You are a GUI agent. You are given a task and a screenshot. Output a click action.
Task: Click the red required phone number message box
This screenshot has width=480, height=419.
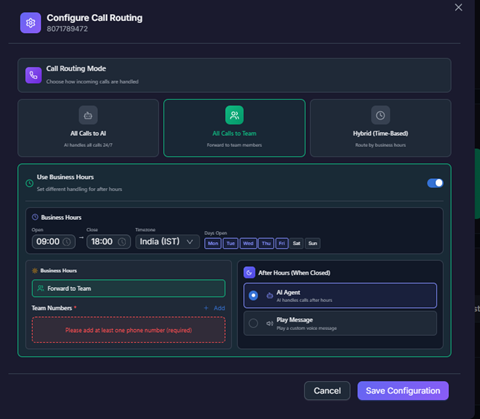129,330
